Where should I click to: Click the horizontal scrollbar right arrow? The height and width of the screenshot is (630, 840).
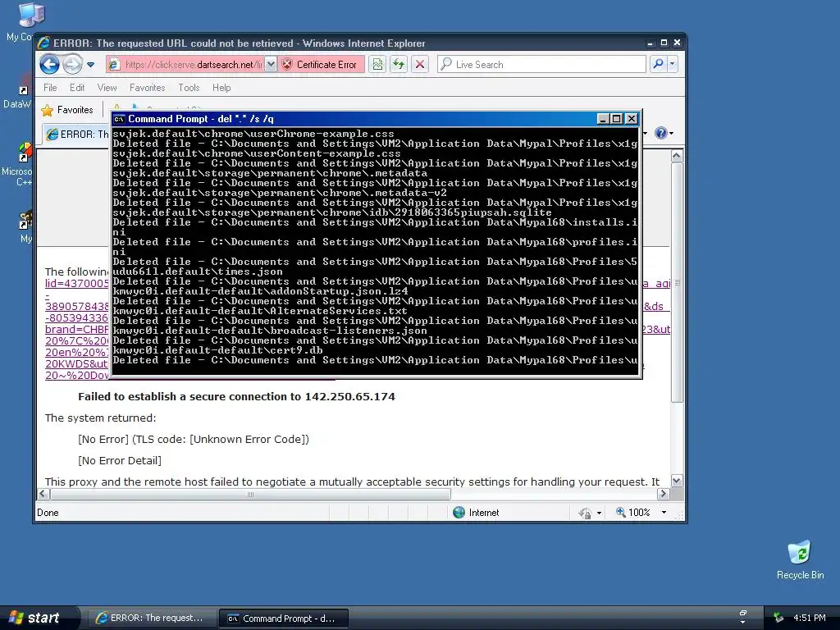663,494
